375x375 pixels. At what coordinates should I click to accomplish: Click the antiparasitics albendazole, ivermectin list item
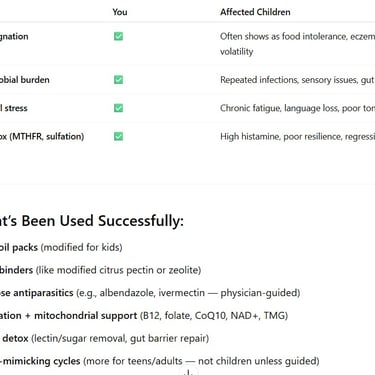click(150, 293)
